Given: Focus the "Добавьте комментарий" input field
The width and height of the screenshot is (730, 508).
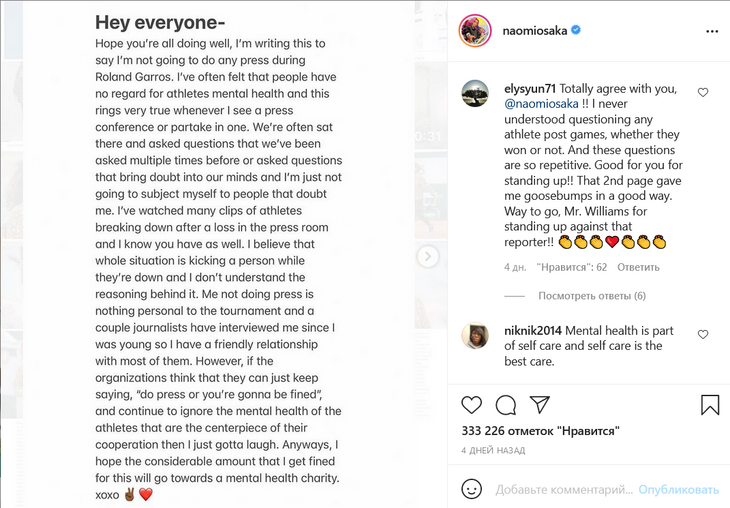Looking at the screenshot, I should [x=563, y=490].
